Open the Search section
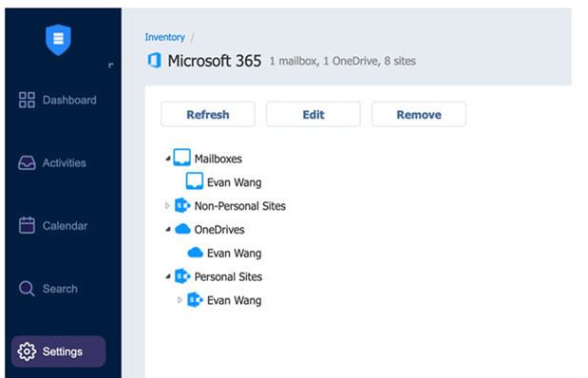This screenshot has width=588, height=378. pos(59,289)
